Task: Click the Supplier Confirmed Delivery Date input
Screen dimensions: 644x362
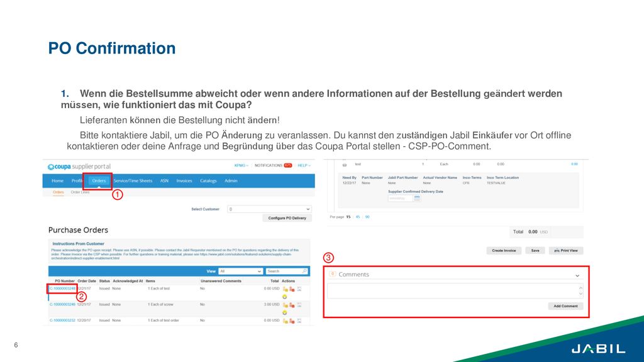Action: [x=401, y=198]
